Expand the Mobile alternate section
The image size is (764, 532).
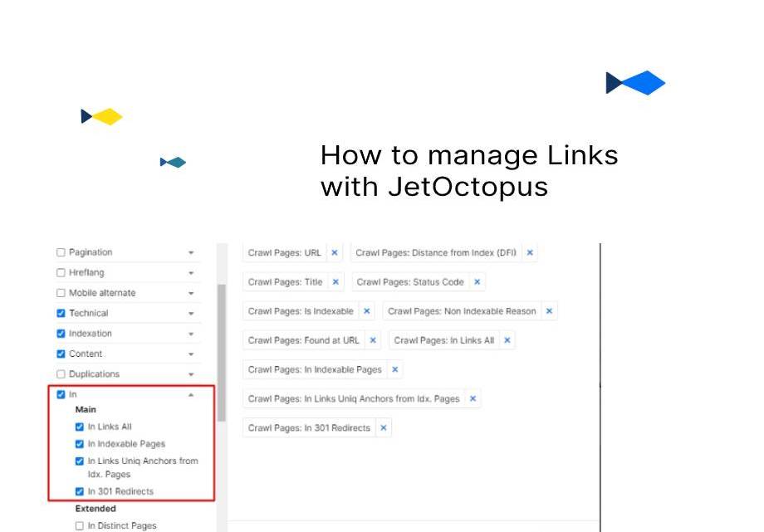191,293
